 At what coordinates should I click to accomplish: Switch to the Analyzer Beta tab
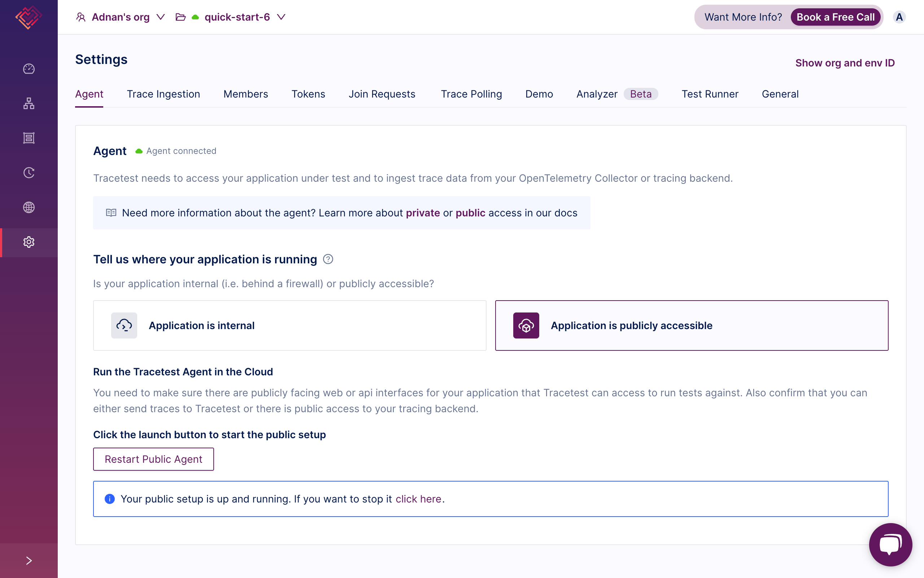(617, 94)
